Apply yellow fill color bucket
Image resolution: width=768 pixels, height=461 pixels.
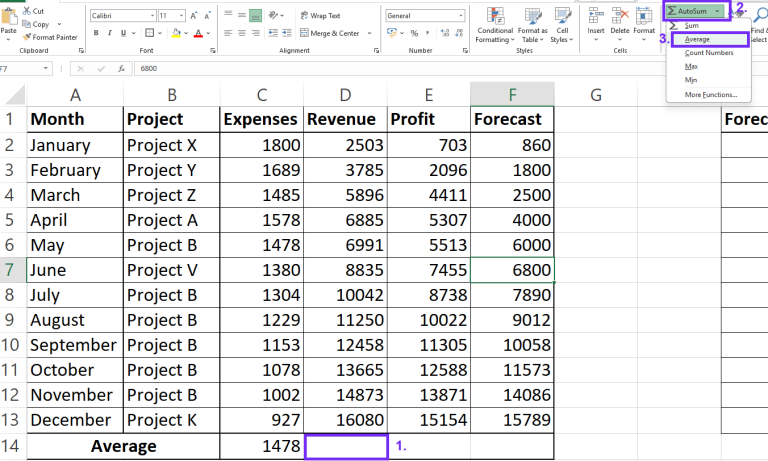click(176, 33)
